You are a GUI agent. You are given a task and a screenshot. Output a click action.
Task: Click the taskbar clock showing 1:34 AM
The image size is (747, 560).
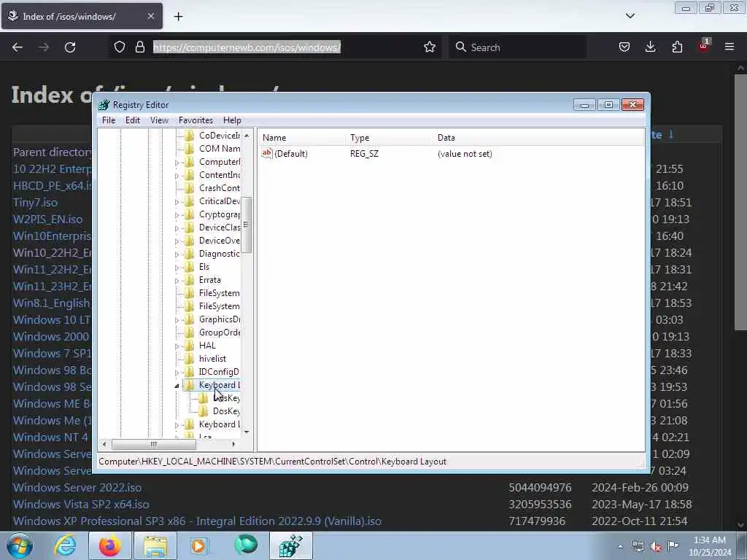[709, 546]
